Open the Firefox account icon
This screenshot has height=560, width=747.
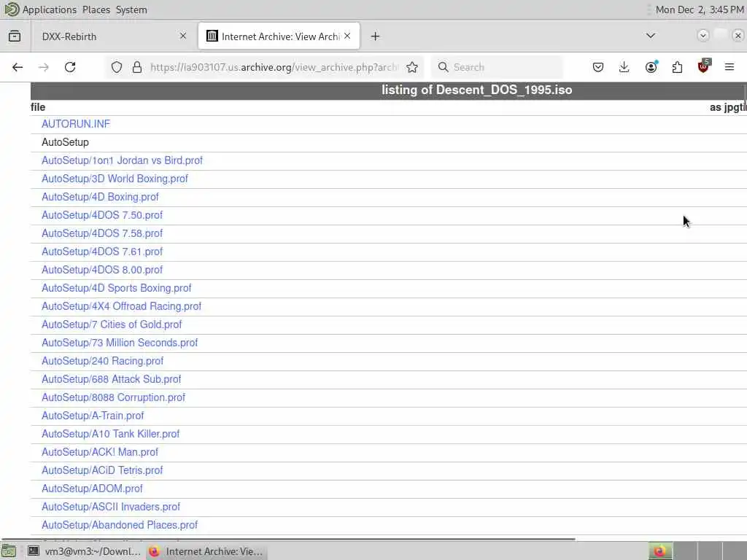tap(651, 67)
